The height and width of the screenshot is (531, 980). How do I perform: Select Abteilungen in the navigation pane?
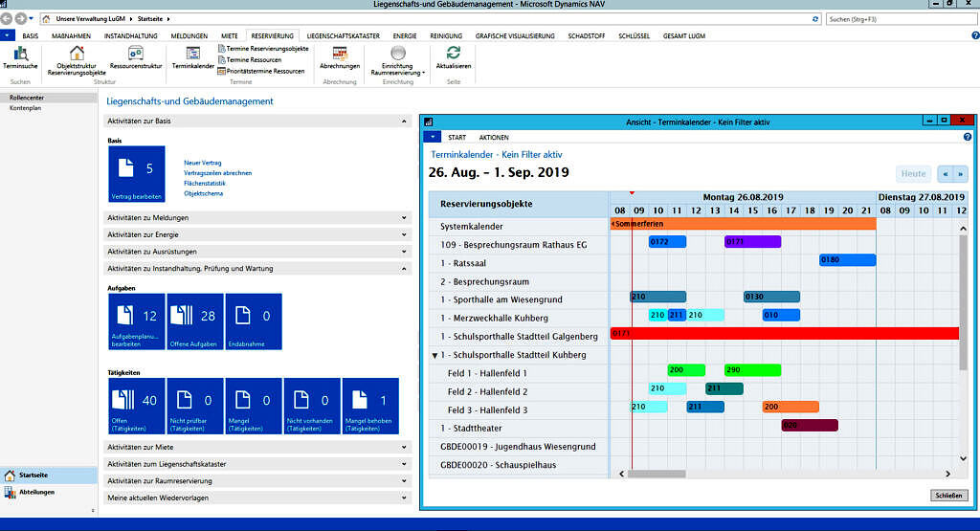[x=38, y=492]
